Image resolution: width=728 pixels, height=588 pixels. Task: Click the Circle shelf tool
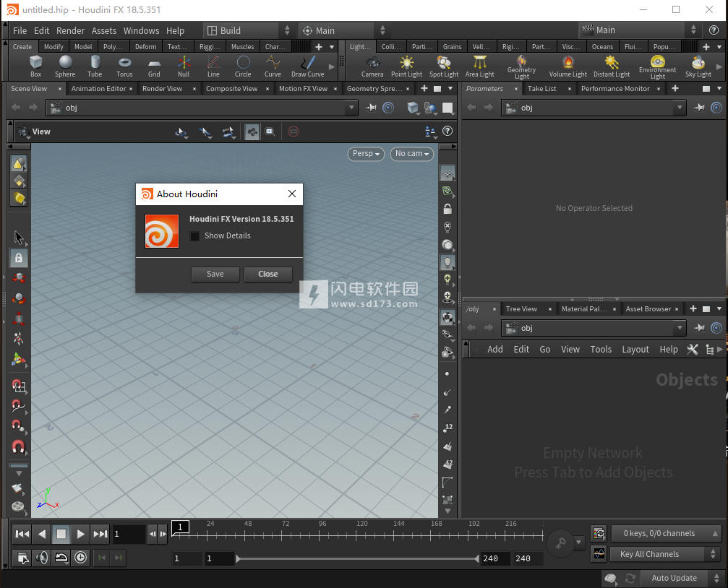pos(243,66)
